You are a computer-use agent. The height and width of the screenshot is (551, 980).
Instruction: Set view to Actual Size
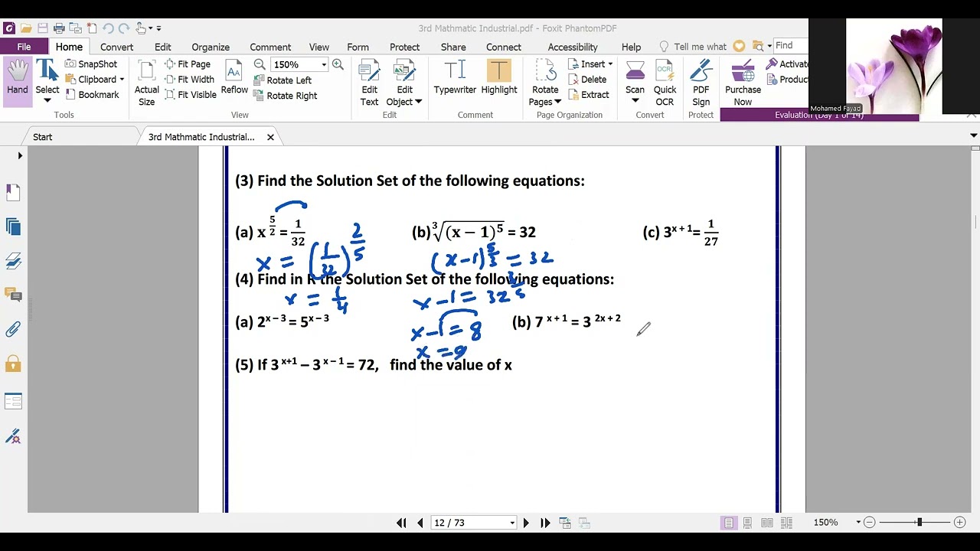(x=146, y=83)
